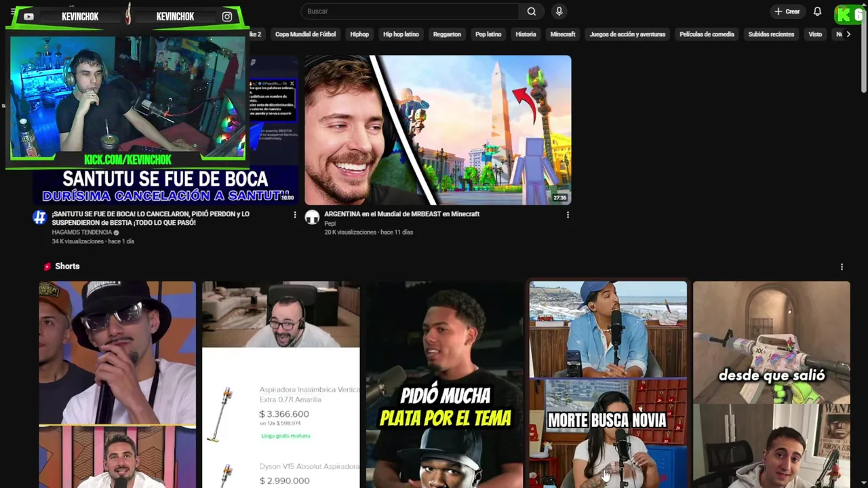Open the MrBeast Minecraft video thumbnail
Viewport: 868px width, 488px height.
[x=437, y=130]
